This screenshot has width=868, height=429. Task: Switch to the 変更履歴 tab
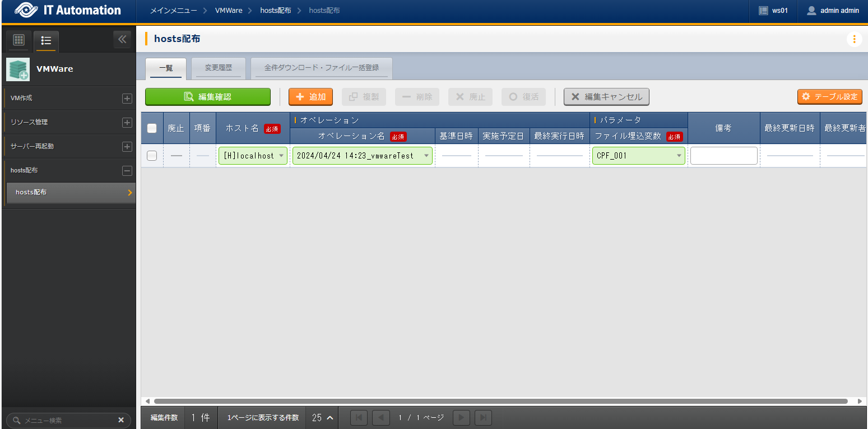[x=219, y=68]
